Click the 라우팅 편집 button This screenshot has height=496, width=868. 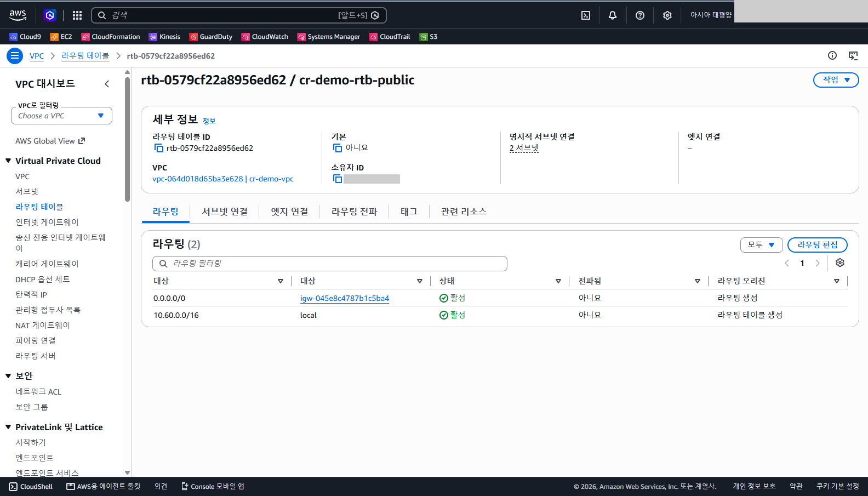click(x=818, y=245)
